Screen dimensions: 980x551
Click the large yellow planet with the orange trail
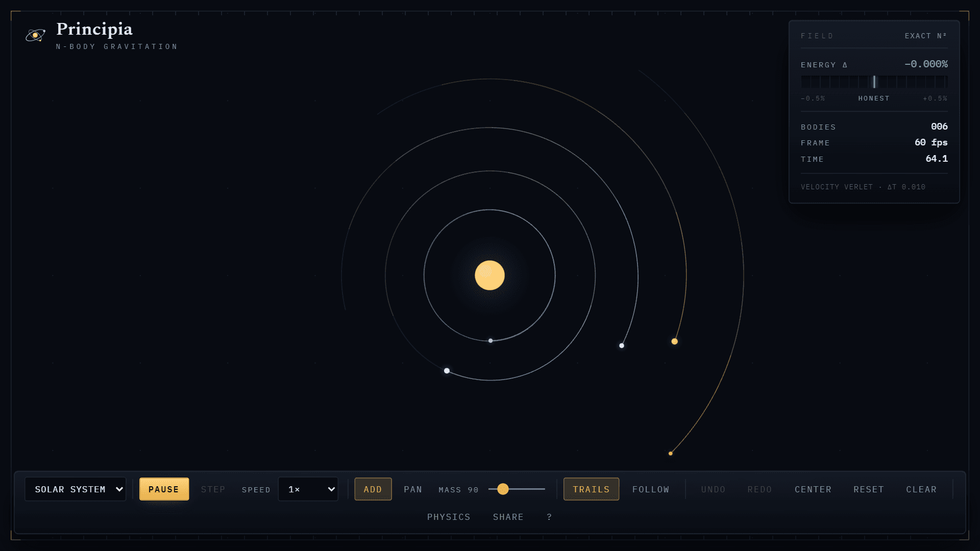click(674, 341)
